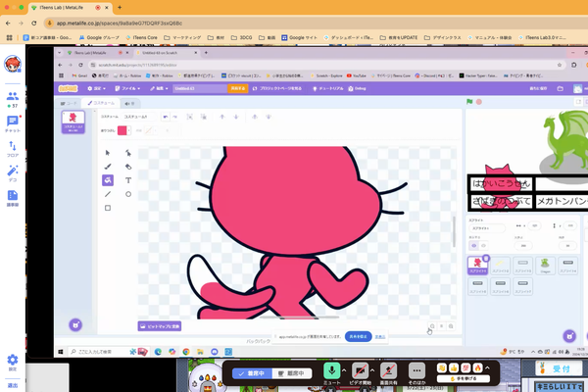Switch to the Sounds tab
588x392 pixels.
tap(129, 103)
